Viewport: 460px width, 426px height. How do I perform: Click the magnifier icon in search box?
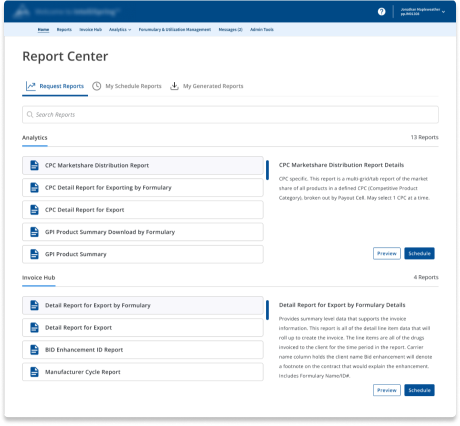(x=30, y=114)
